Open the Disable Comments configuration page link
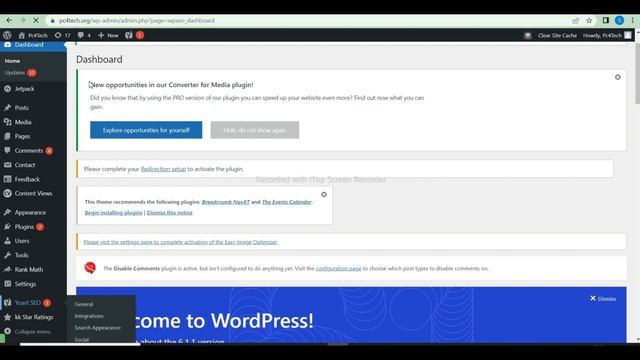This screenshot has height=360, width=640. (x=338, y=269)
